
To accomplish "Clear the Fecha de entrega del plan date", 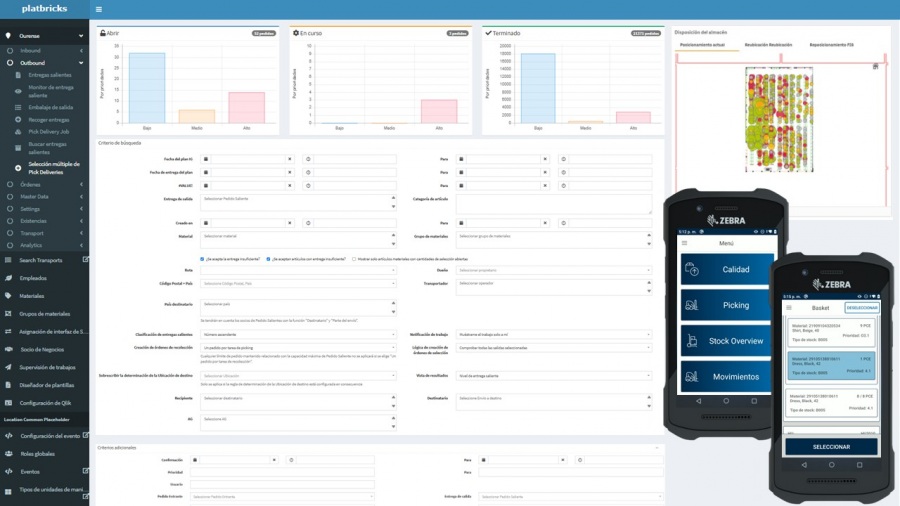I will click(290, 172).
